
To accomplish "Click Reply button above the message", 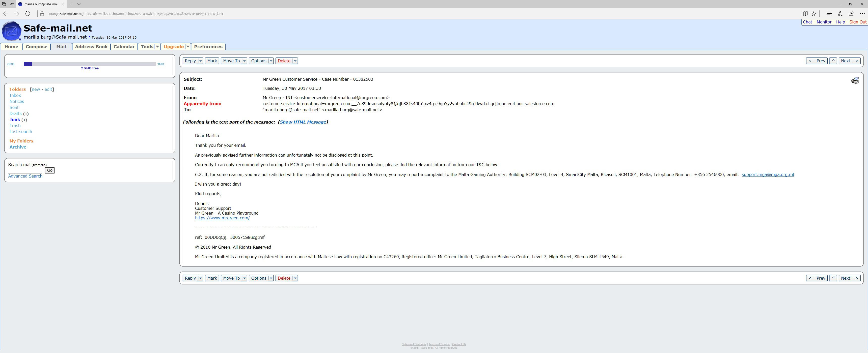I will click(x=191, y=61).
